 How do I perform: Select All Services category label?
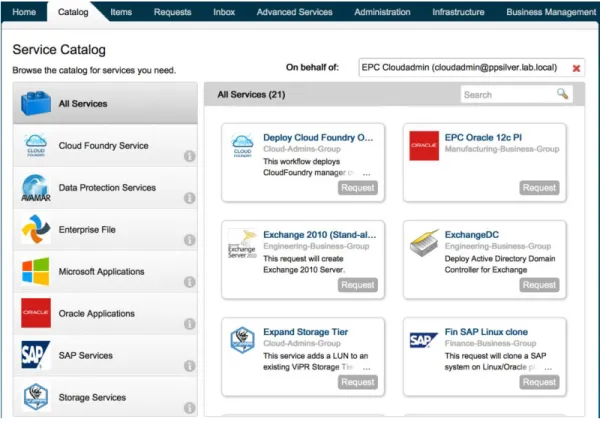click(x=83, y=104)
